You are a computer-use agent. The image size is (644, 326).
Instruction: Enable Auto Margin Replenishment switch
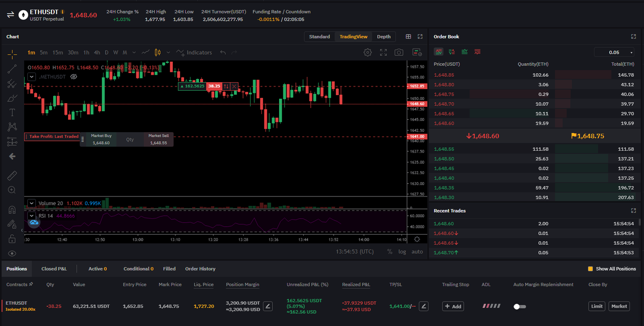pyautogui.click(x=519, y=306)
